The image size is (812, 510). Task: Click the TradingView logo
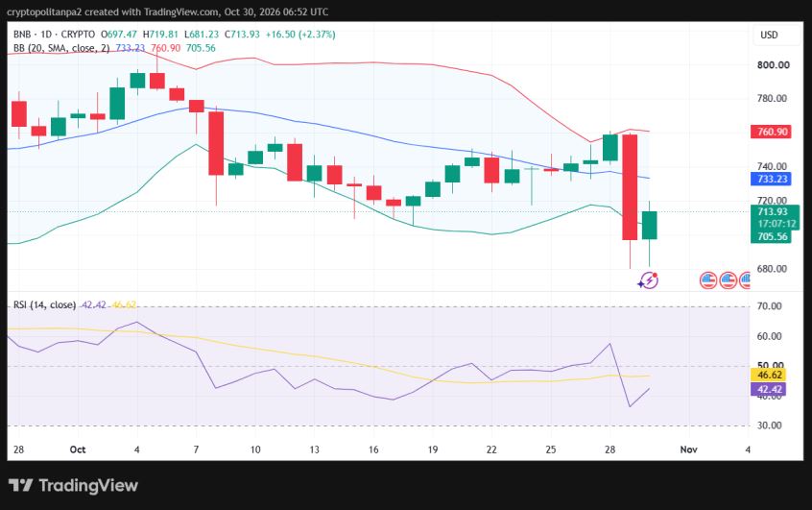tap(73, 485)
